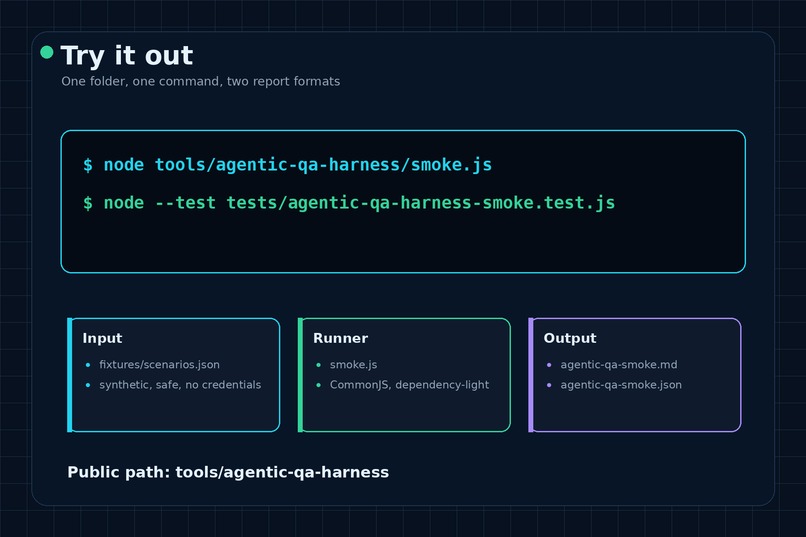Click 'agentic-qa-smoke.md' in the Output card
Screen dimensions: 806x537
(619, 364)
